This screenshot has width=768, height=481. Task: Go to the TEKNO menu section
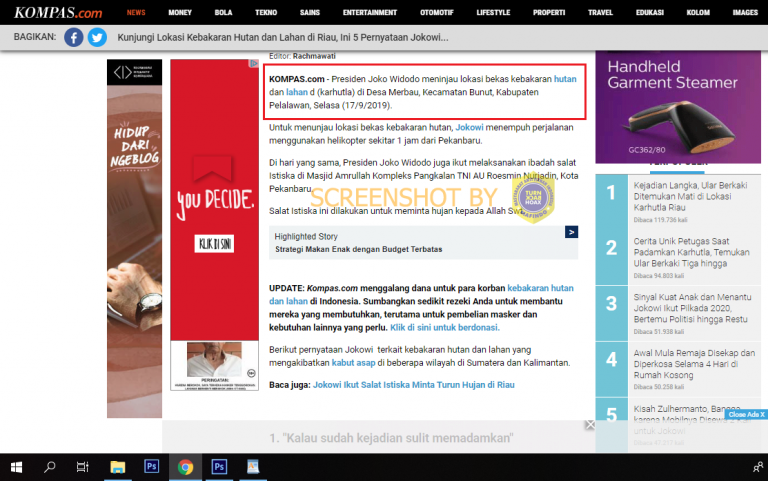click(x=266, y=13)
